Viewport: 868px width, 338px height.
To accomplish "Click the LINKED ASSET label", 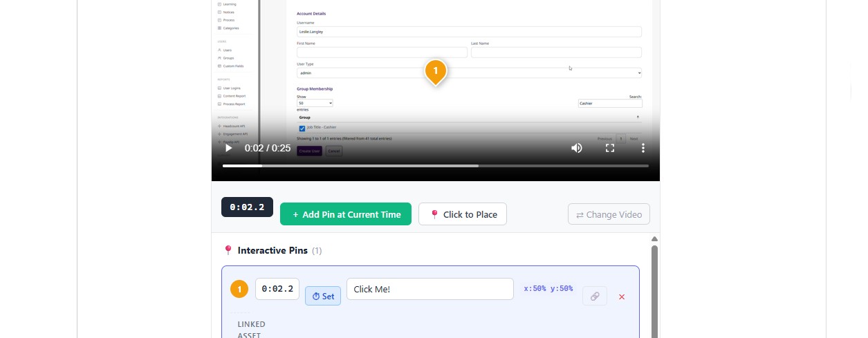I will pyautogui.click(x=251, y=330).
